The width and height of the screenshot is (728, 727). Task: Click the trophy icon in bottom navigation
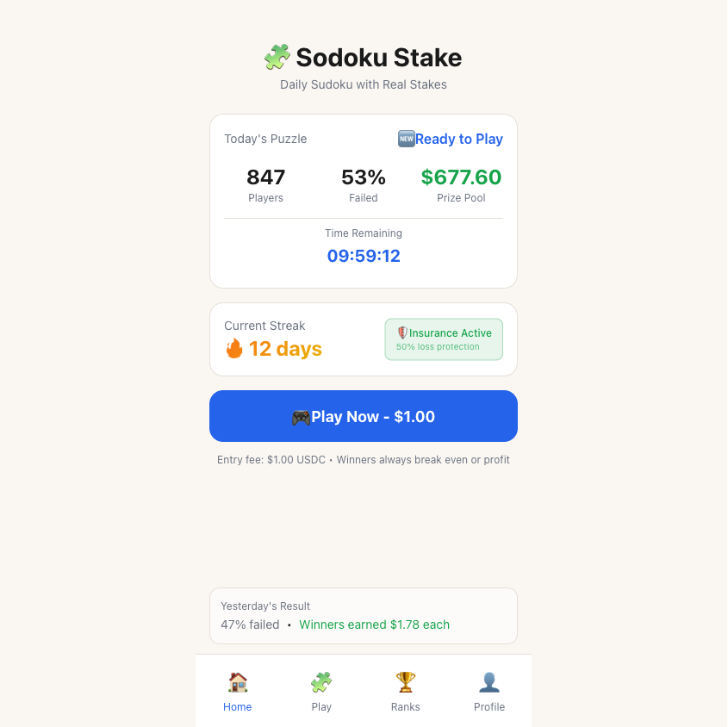(405, 682)
